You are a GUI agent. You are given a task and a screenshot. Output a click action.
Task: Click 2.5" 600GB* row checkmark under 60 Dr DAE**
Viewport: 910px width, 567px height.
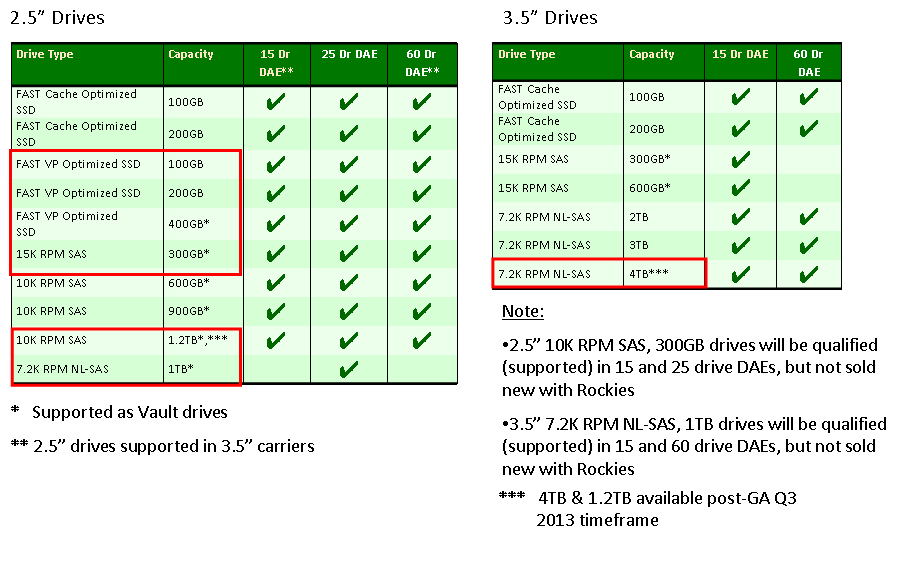pos(422,283)
